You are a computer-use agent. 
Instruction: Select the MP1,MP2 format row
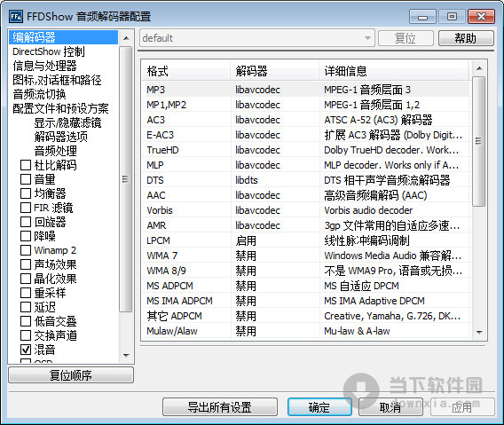[x=305, y=105]
